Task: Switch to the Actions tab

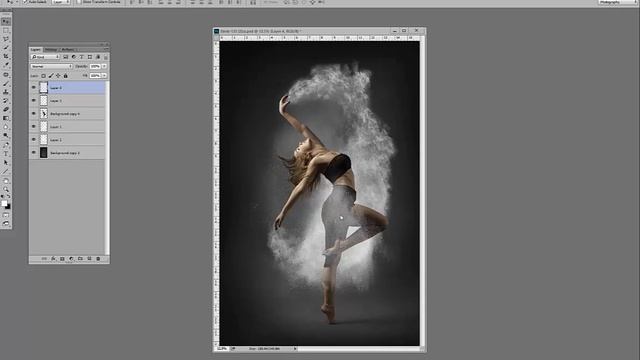Action: tap(67, 49)
